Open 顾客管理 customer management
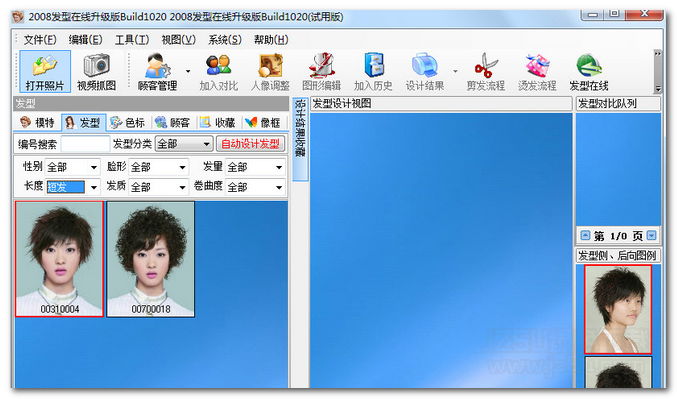The width and height of the screenshot is (677, 399). [157, 71]
